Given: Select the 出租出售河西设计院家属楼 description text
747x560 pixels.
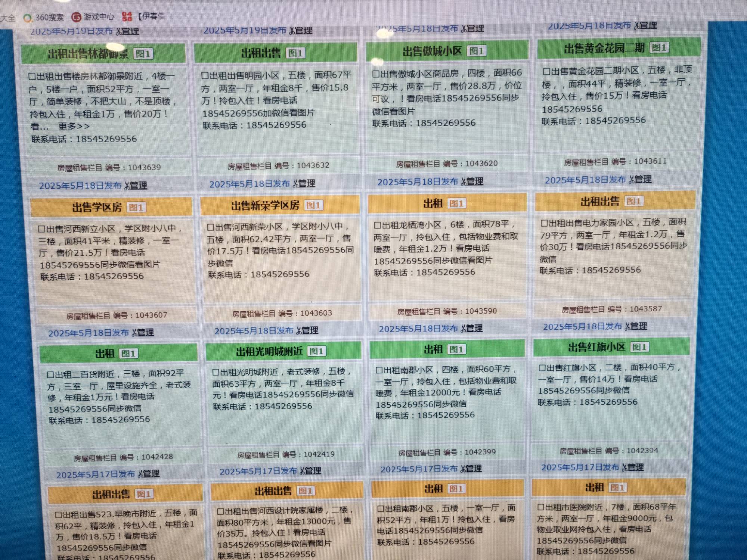Looking at the screenshot, I should click(x=285, y=527).
